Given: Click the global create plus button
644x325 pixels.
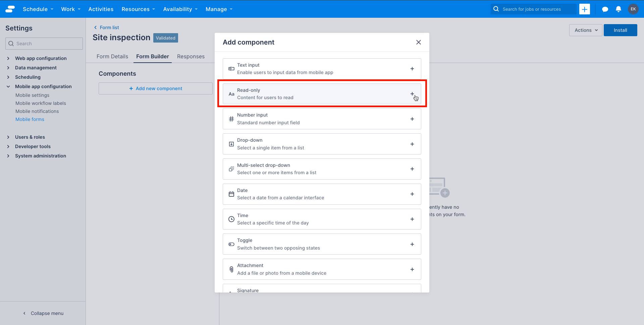Looking at the screenshot, I should pyautogui.click(x=585, y=9).
